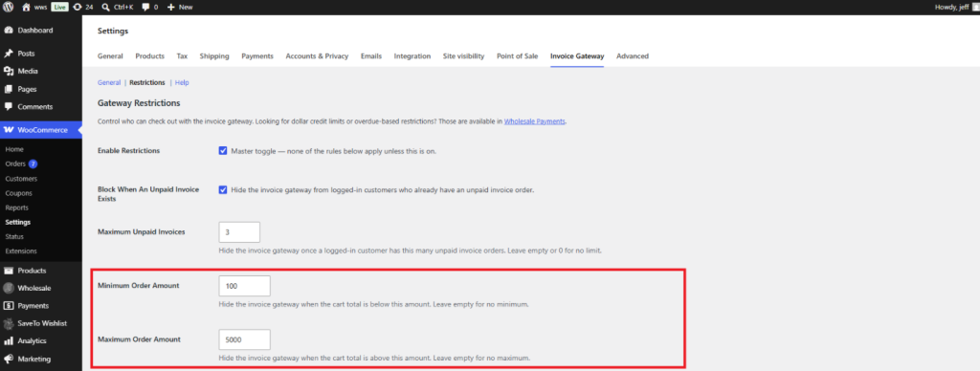Viewport: 980px width, 371px height.
Task: Focus the Maximum Unpaid Invoices field
Action: [x=239, y=232]
